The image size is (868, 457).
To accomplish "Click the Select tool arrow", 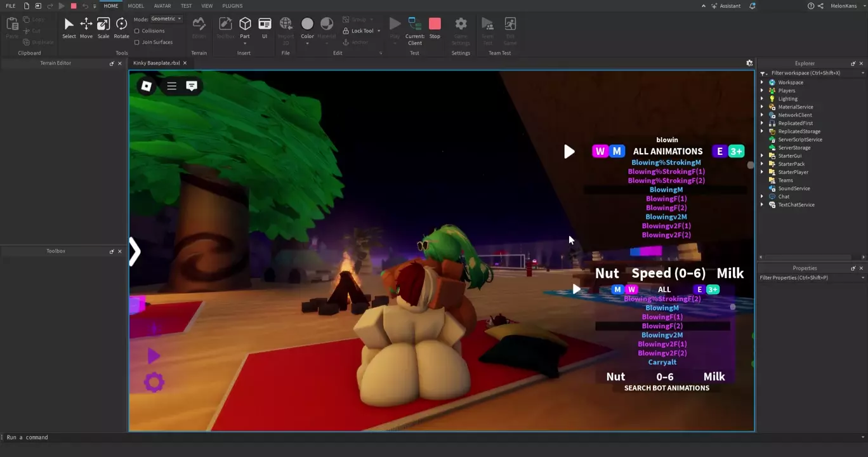I will pyautogui.click(x=69, y=28).
